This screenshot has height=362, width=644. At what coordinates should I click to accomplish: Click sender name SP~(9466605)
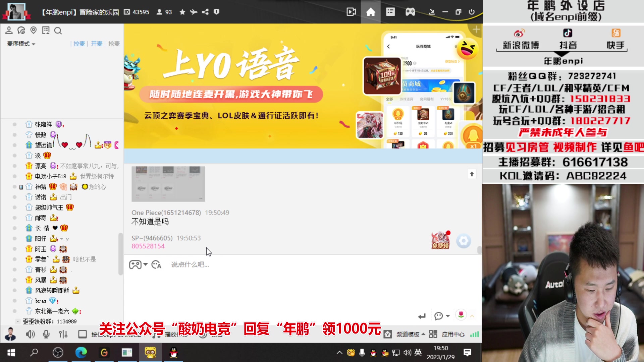point(152,238)
